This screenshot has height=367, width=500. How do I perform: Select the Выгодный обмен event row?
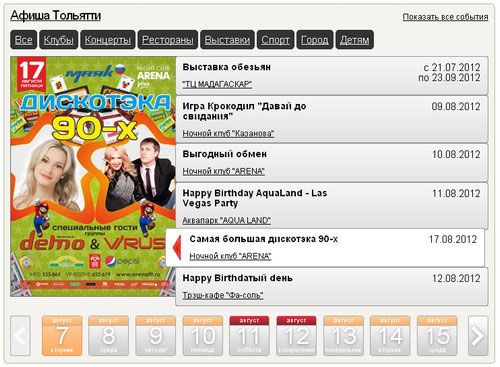point(332,163)
